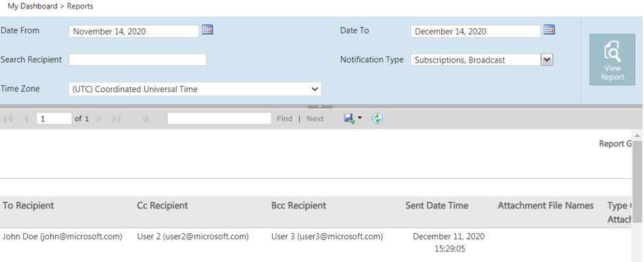
Task: Go to first page of report
Action: [8, 119]
